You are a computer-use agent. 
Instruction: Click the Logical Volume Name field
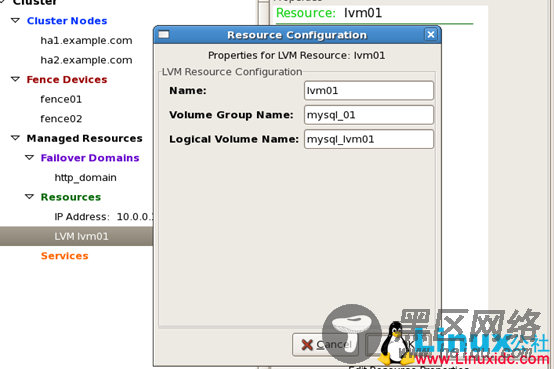point(369,139)
